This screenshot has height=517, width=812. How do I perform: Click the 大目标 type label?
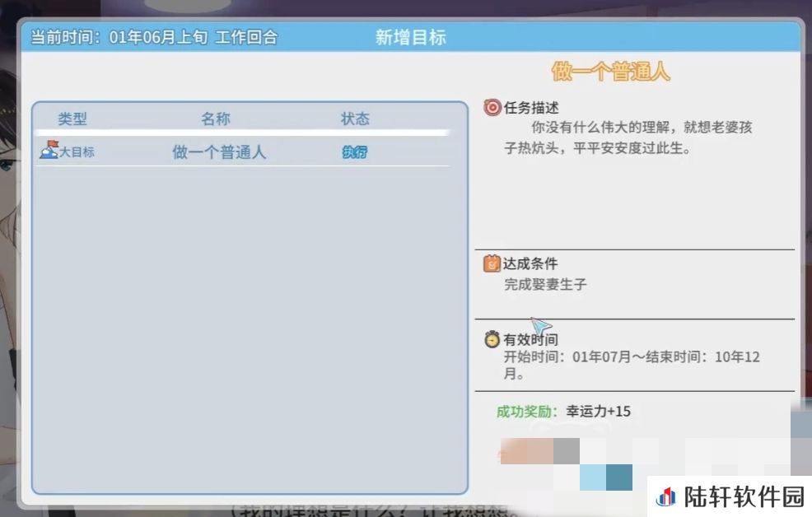tap(77, 152)
